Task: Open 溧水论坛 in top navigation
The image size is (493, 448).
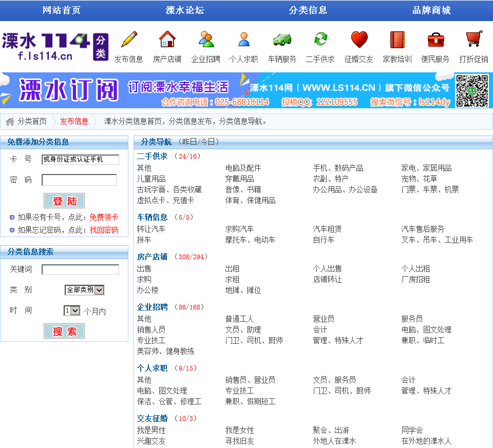Action: 185,10
